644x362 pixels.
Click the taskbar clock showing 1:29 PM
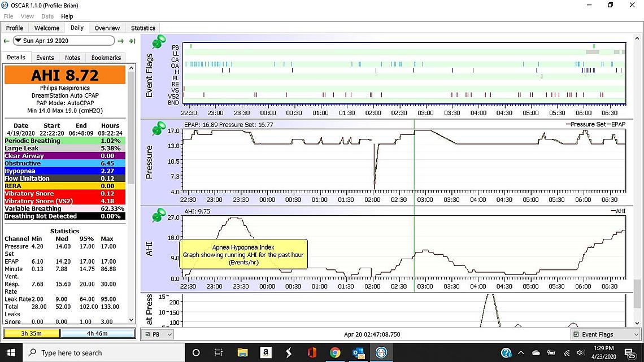coord(604,352)
